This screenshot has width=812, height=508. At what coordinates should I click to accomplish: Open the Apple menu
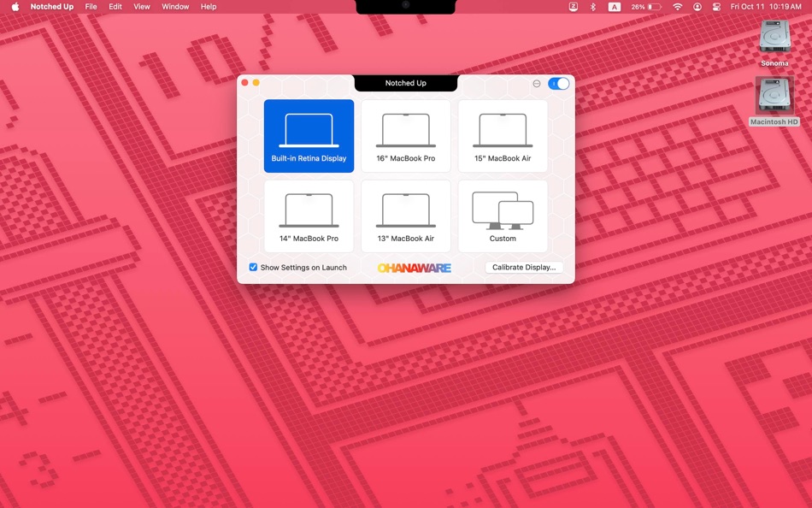click(x=15, y=7)
